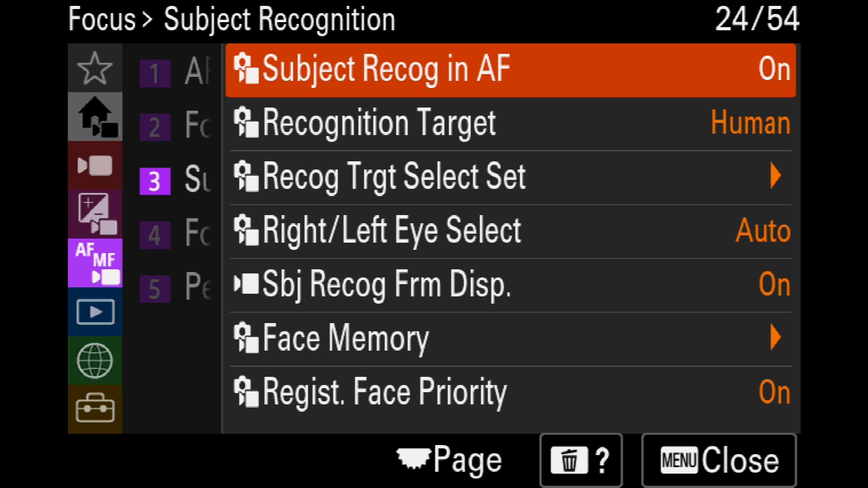Open the Network globe menu icon

[95, 361]
